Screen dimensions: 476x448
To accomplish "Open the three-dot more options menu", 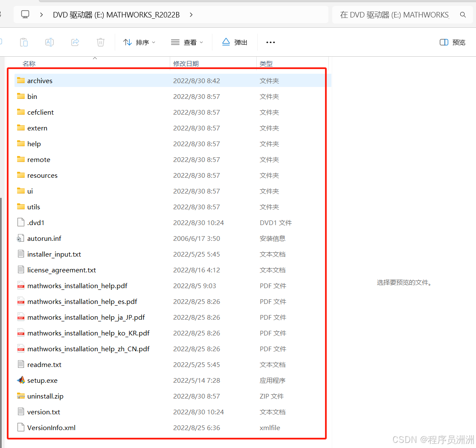I will pos(270,43).
